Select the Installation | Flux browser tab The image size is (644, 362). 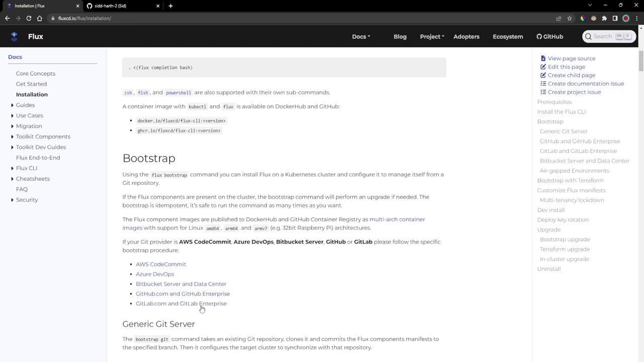point(42,6)
